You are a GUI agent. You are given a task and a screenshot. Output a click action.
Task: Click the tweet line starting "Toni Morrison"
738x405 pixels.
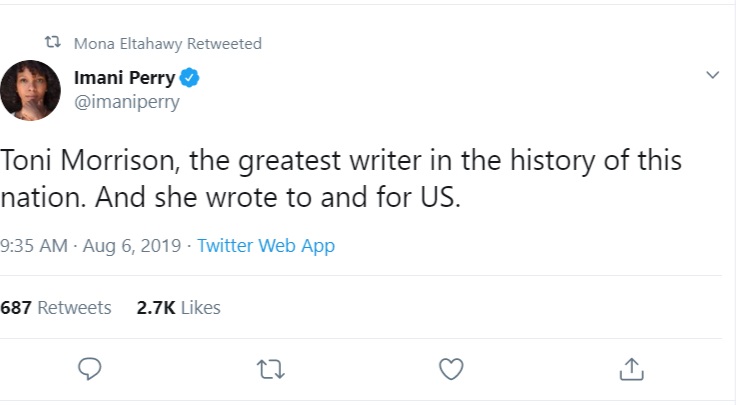[341, 161]
